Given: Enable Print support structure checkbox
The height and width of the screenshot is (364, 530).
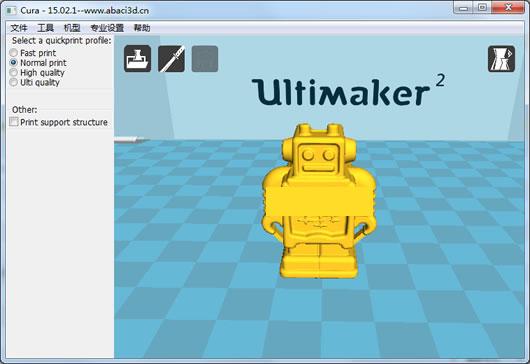Looking at the screenshot, I should (x=14, y=122).
